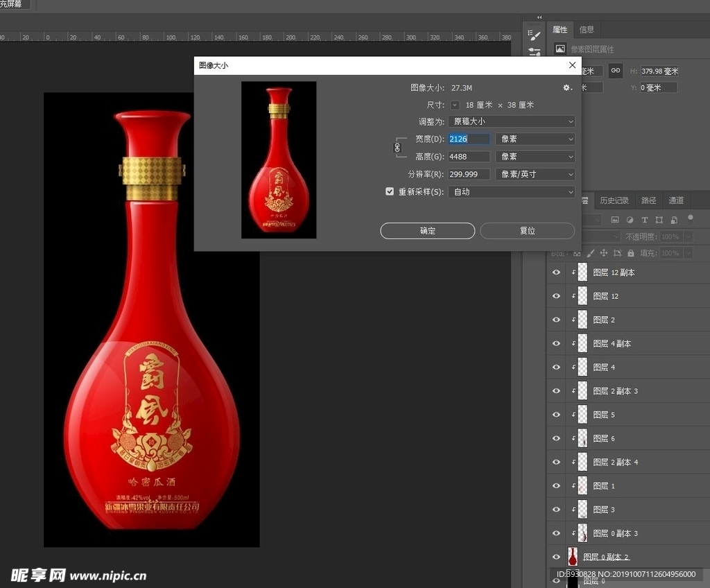The width and height of the screenshot is (710, 588).
Task: Click the pixel layer properties icon
Action: coord(560,49)
